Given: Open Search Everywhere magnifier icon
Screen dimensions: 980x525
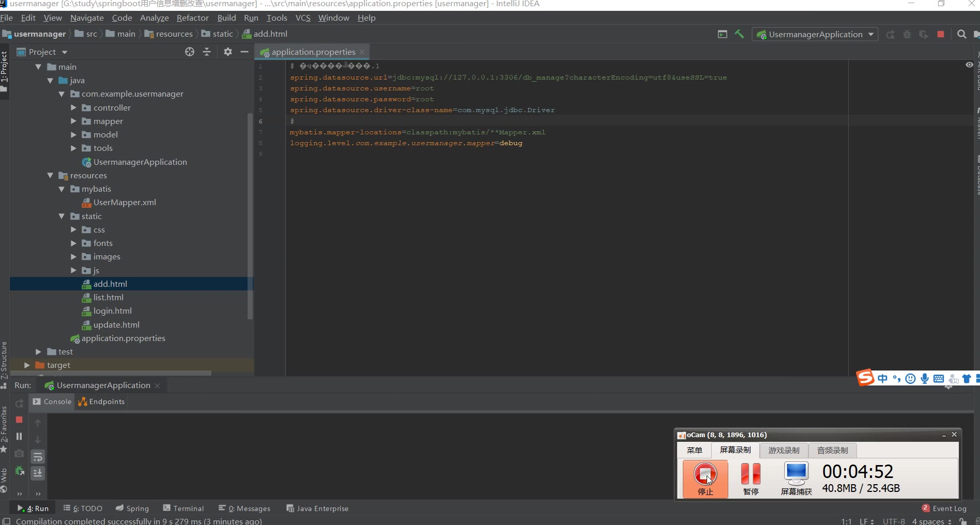Looking at the screenshot, I should coord(961,34).
